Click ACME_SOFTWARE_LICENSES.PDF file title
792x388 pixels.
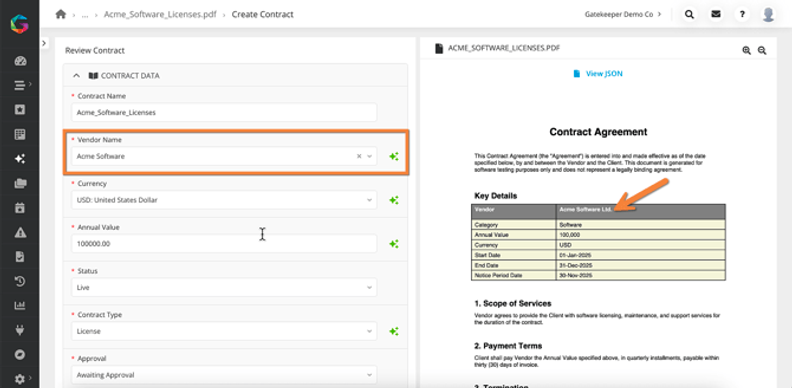pyautogui.click(x=504, y=48)
